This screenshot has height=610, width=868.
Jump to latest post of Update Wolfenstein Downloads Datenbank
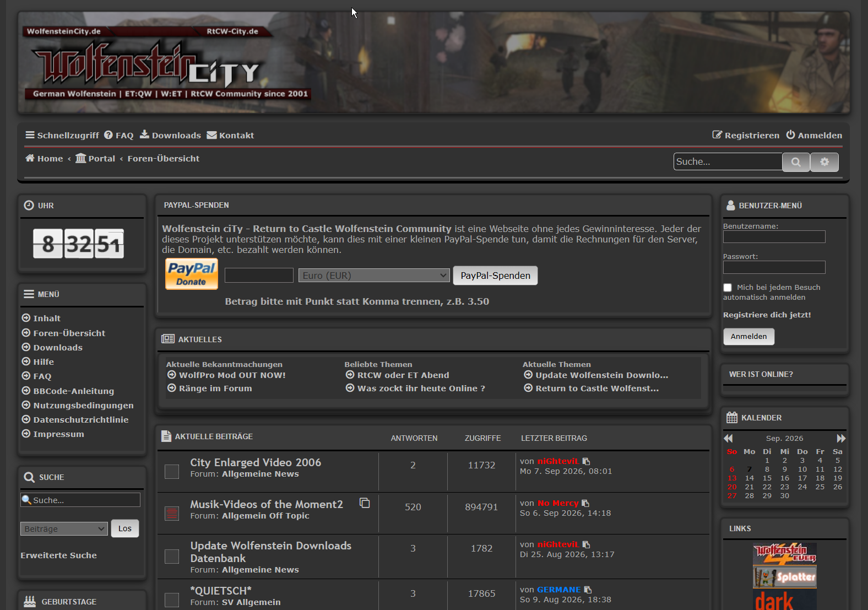point(586,544)
